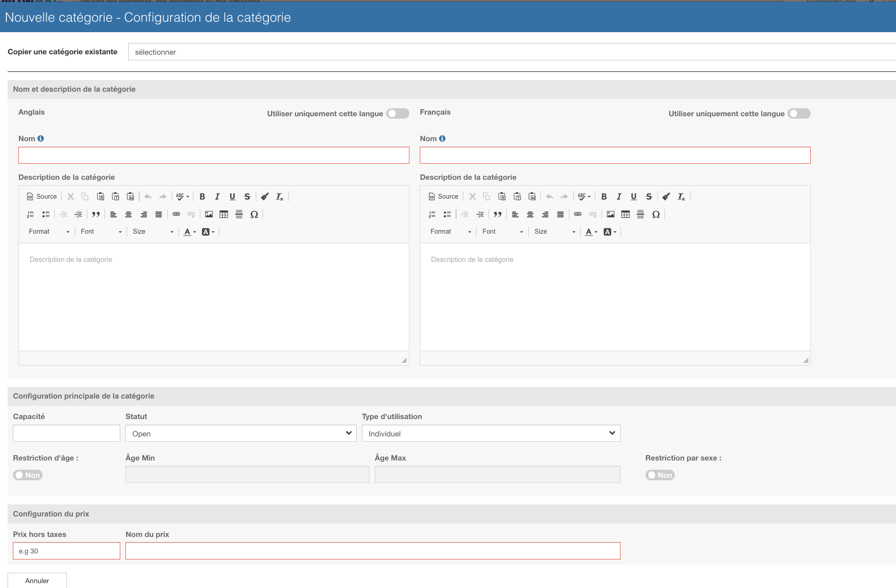896x588 pixels.
Task: Click Underline in the Français editor toolbar
Action: 634,196
